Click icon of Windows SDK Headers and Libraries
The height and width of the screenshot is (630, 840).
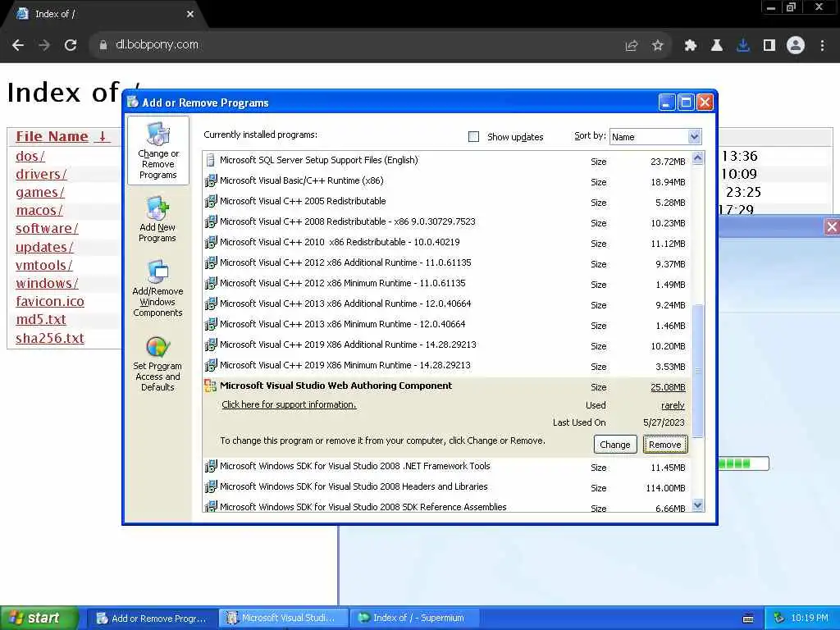[x=211, y=486]
